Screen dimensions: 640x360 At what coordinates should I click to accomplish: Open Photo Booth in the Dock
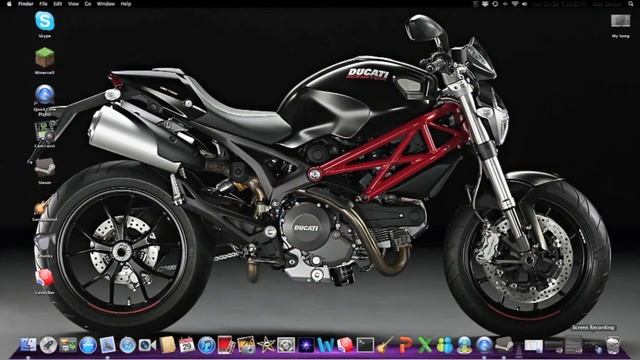tap(226, 345)
